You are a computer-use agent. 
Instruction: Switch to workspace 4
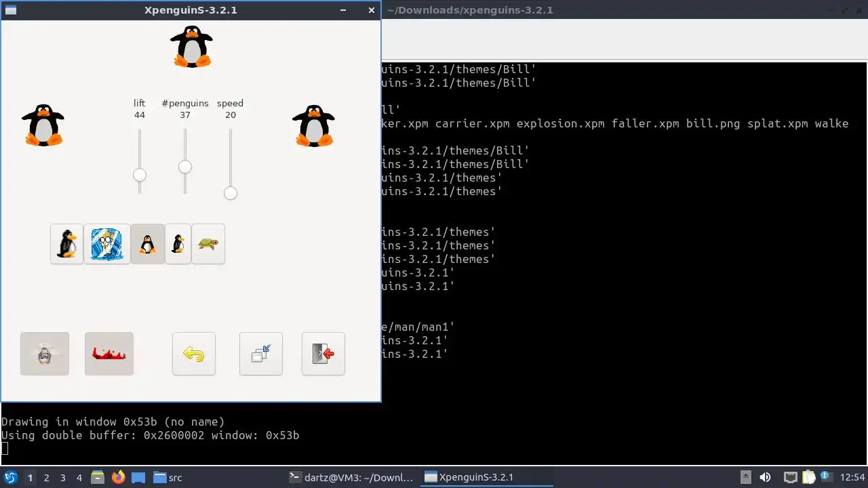[x=79, y=478]
